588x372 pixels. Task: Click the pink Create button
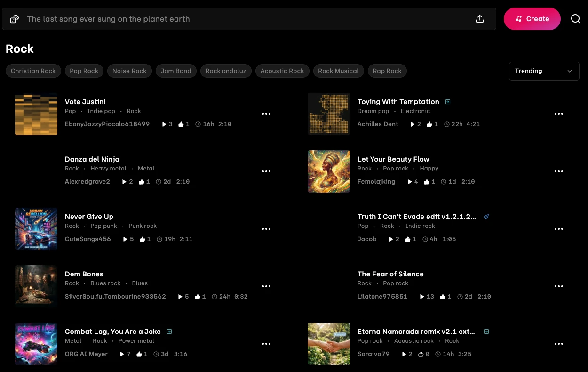[532, 19]
